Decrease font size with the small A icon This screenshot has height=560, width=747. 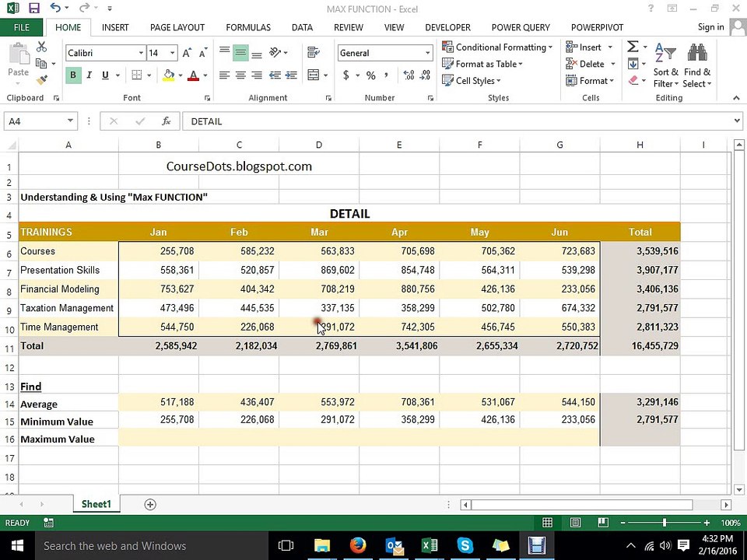click(203, 53)
